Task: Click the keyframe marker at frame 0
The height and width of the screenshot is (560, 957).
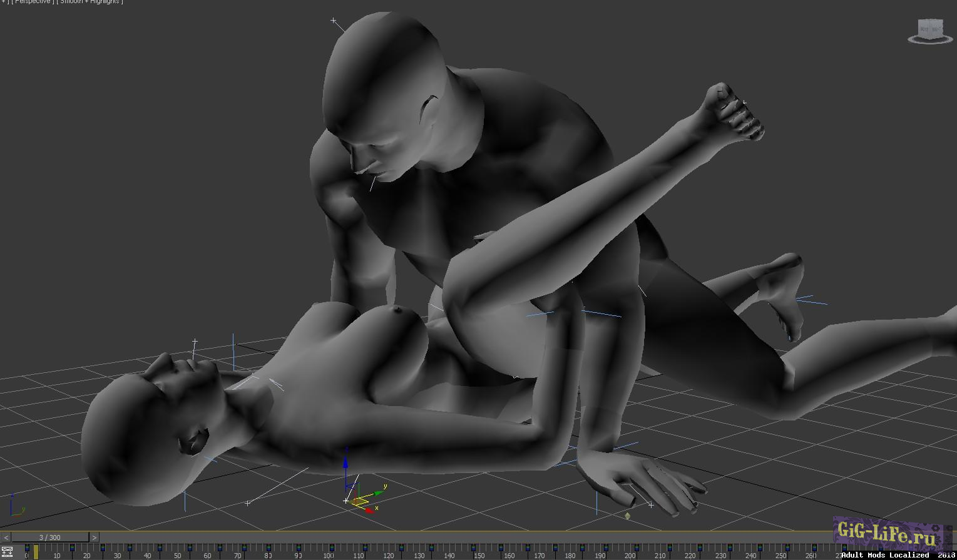Action: [x=27, y=549]
